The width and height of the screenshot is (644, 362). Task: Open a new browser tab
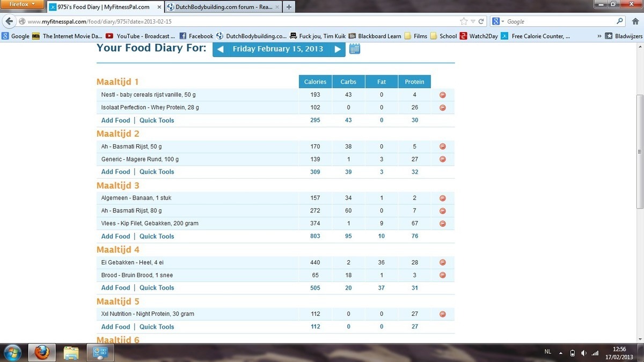click(x=289, y=7)
